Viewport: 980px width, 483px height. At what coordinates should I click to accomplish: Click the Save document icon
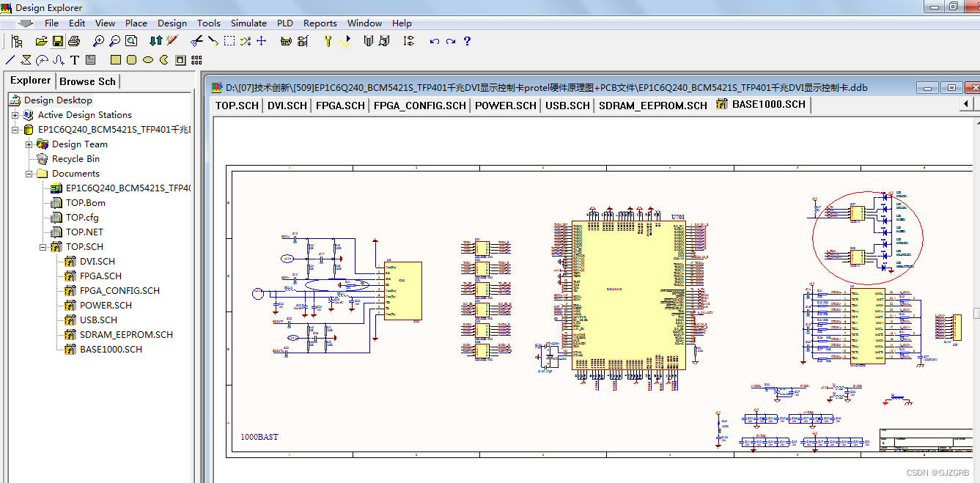point(57,41)
